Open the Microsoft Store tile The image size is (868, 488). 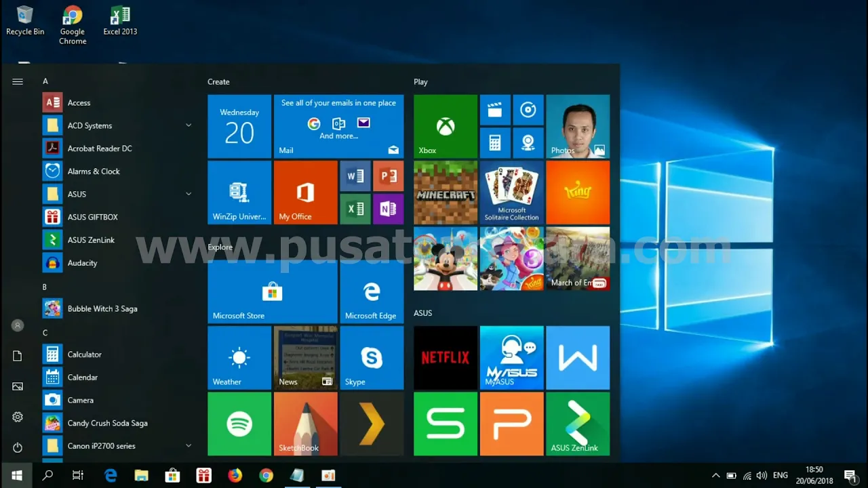pos(273,291)
